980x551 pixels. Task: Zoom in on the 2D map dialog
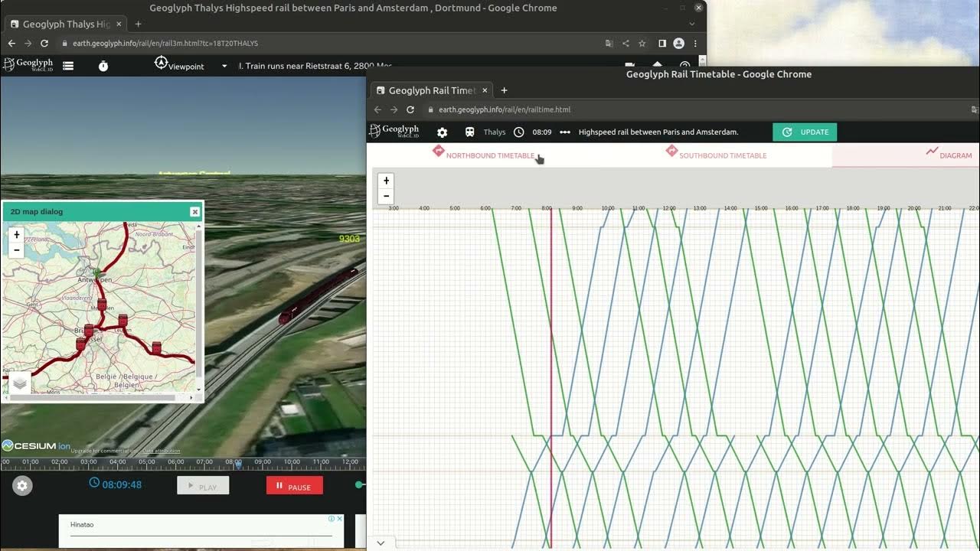pos(16,235)
